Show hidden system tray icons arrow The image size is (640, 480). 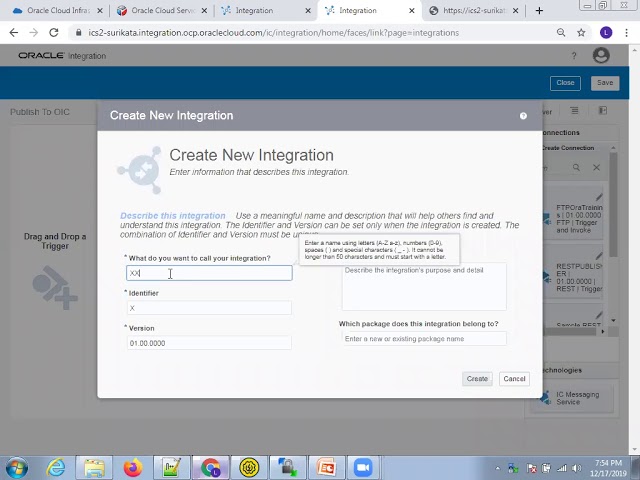tap(498, 468)
